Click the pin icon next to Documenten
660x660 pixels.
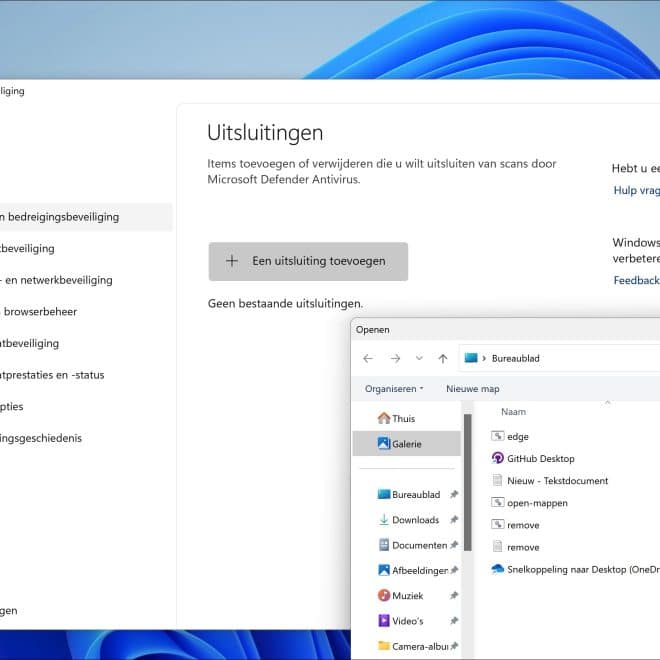point(454,545)
